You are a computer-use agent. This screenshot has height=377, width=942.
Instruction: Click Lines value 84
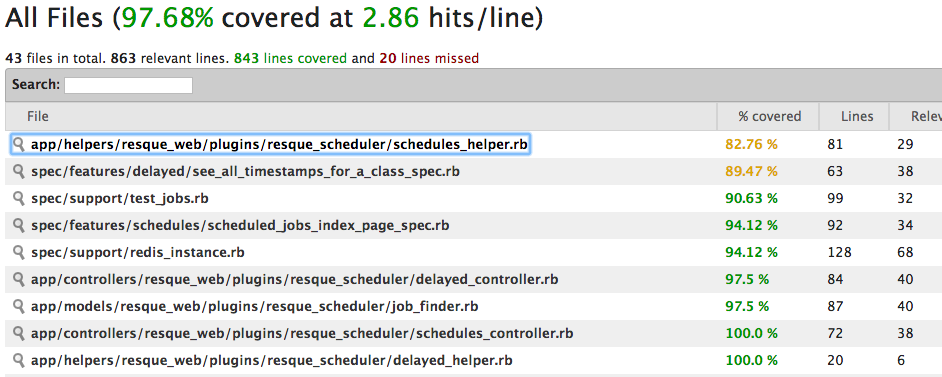[x=834, y=279]
